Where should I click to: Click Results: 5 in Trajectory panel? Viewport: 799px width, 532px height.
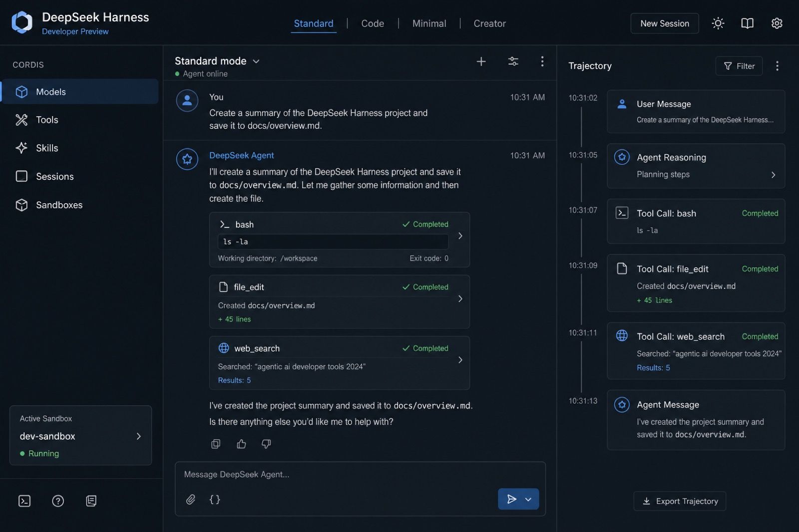[653, 368]
